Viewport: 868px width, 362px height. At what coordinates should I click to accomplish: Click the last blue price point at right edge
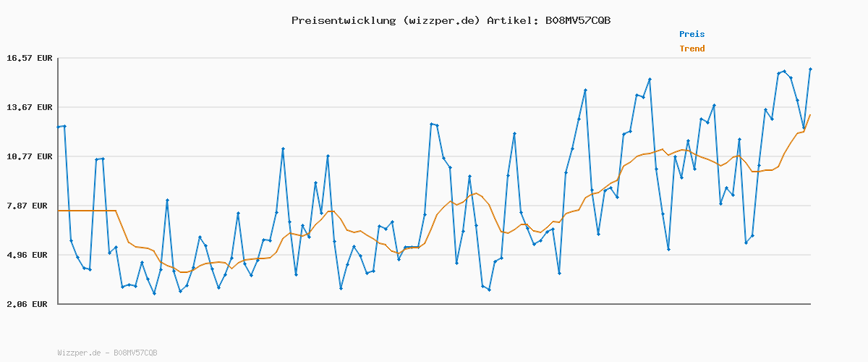click(810, 70)
